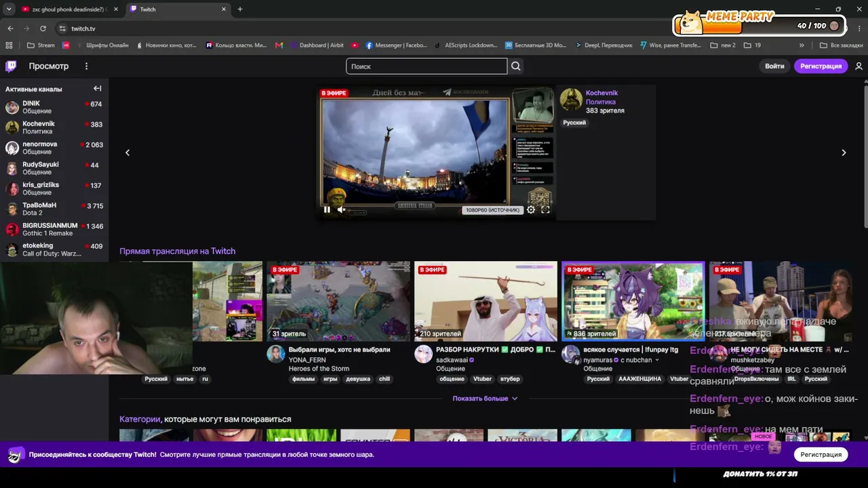Select the Twitch browser tab
The width and height of the screenshot is (868, 488).
coord(178,9)
